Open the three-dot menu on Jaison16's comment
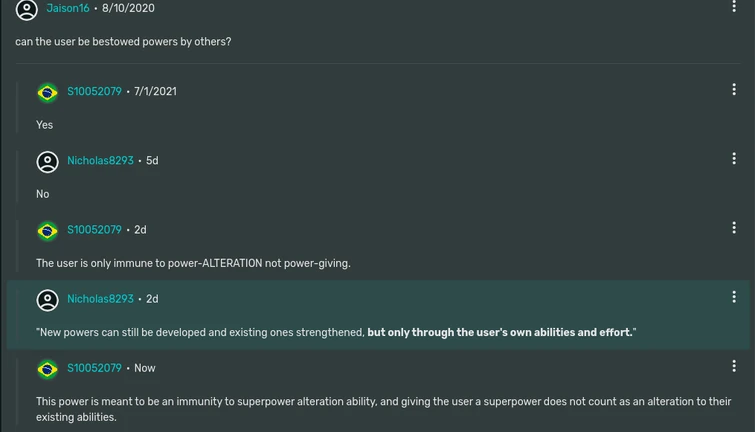This screenshot has width=755, height=432. [x=734, y=7]
